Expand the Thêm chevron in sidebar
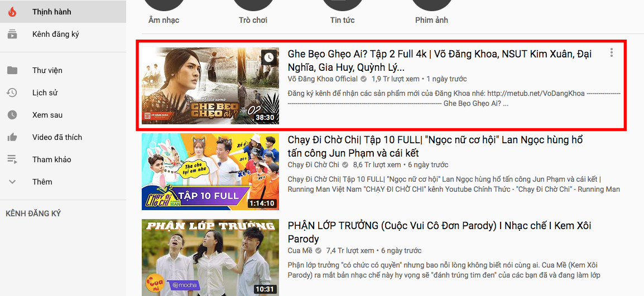 point(12,182)
